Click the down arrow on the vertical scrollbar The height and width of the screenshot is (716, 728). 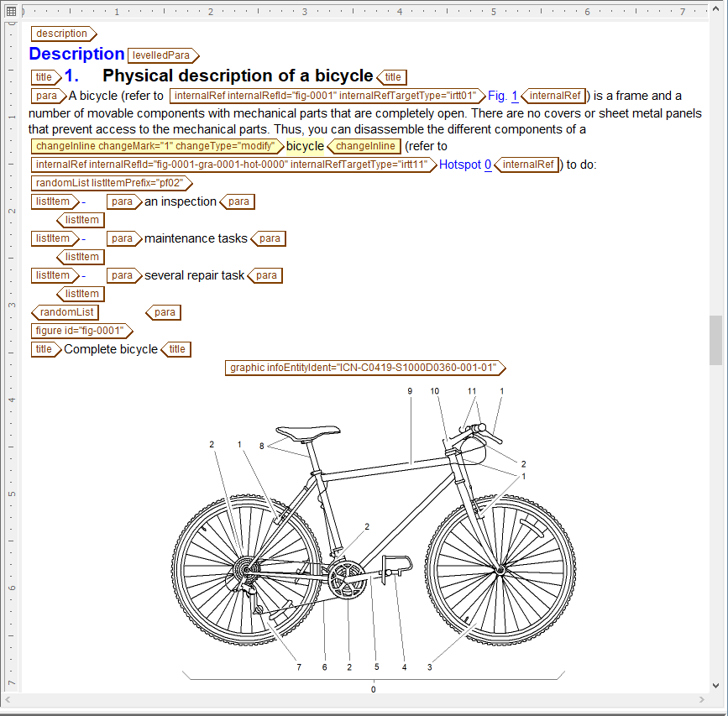[x=715, y=687]
